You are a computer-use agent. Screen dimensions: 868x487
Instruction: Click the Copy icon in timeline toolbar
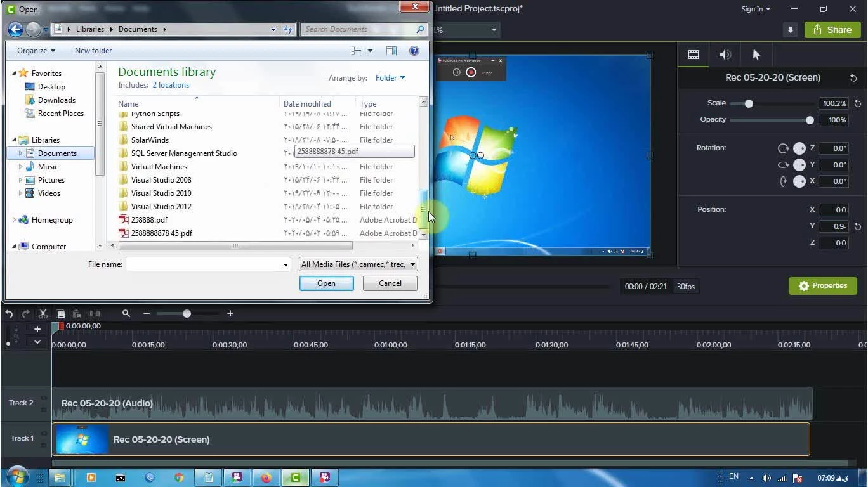pos(60,314)
